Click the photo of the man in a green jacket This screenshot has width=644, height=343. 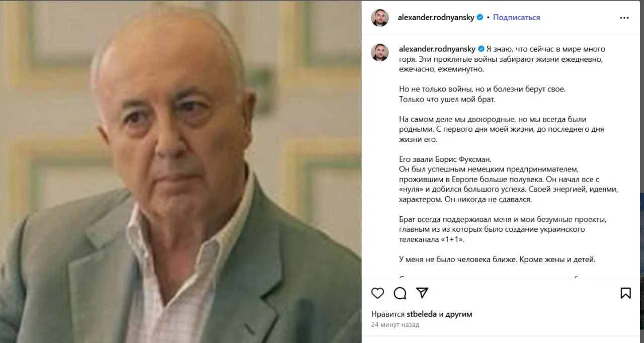point(181,171)
